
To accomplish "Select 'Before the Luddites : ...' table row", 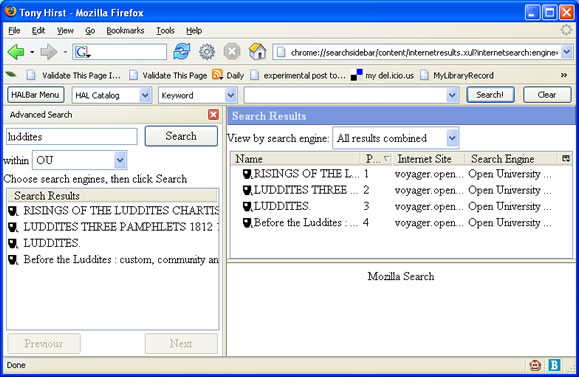I will pyautogui.click(x=401, y=223).
